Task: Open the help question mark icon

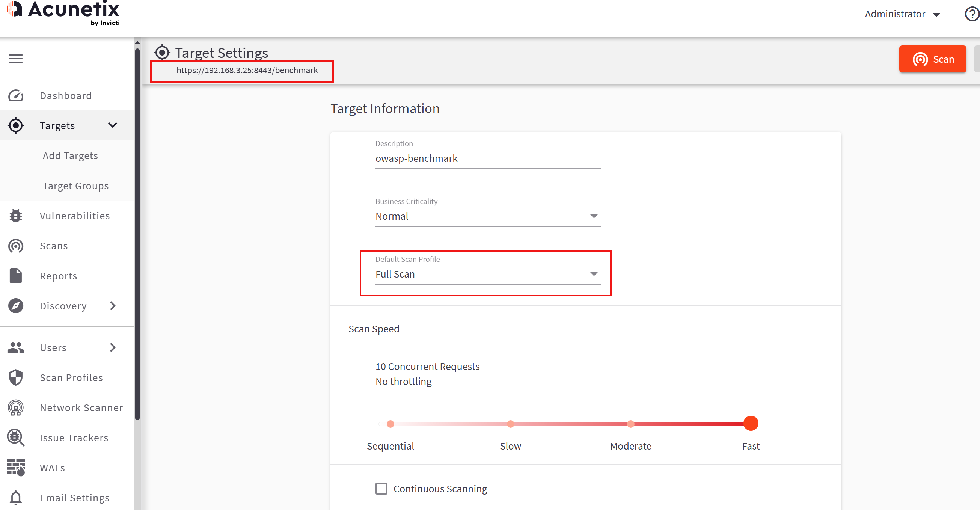Action: coord(972,14)
